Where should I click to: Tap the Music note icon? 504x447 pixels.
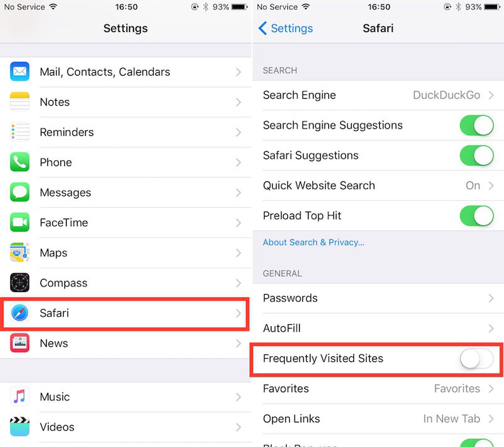pos(20,397)
